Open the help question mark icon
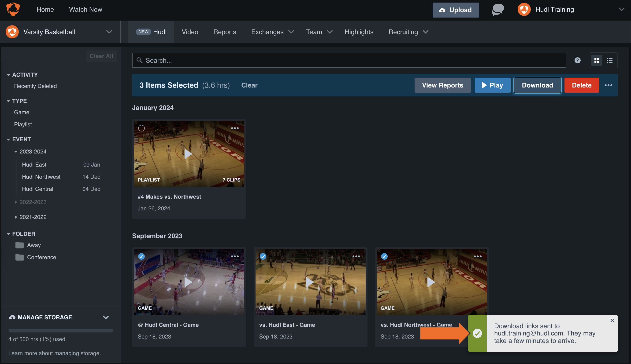This screenshot has width=631, height=364. pyautogui.click(x=577, y=60)
